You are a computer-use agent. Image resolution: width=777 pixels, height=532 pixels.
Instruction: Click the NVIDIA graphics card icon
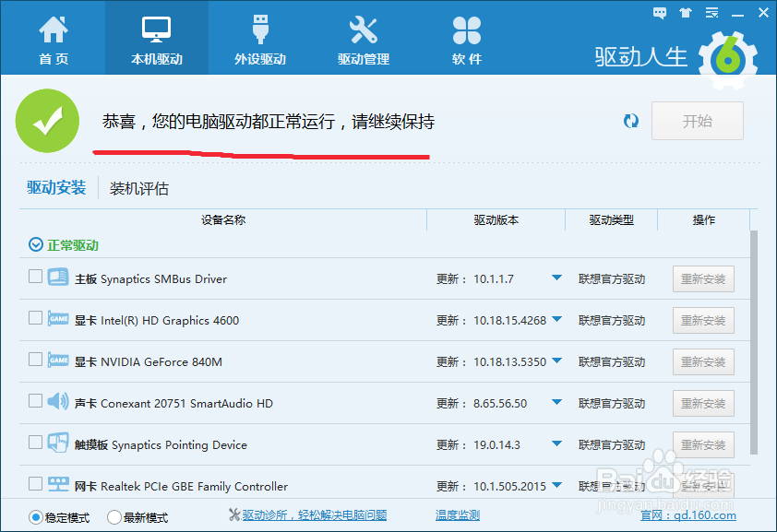[x=58, y=360]
